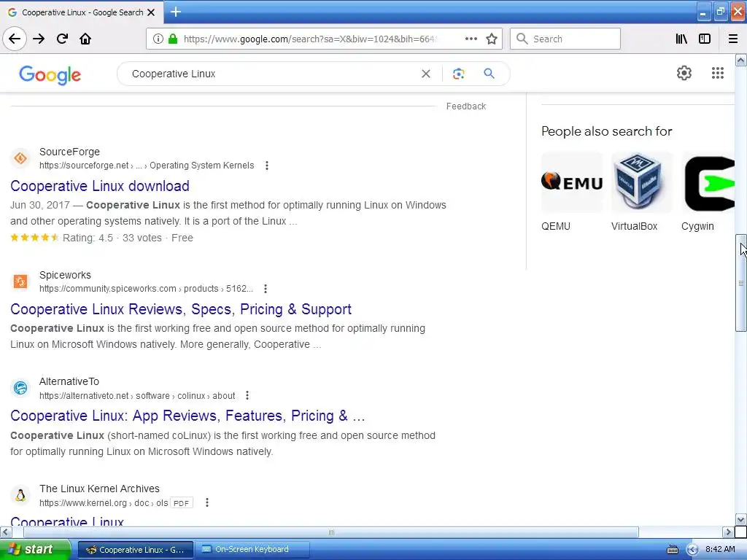Image resolution: width=747 pixels, height=560 pixels.
Task: Reload the current page
Action: [63, 39]
